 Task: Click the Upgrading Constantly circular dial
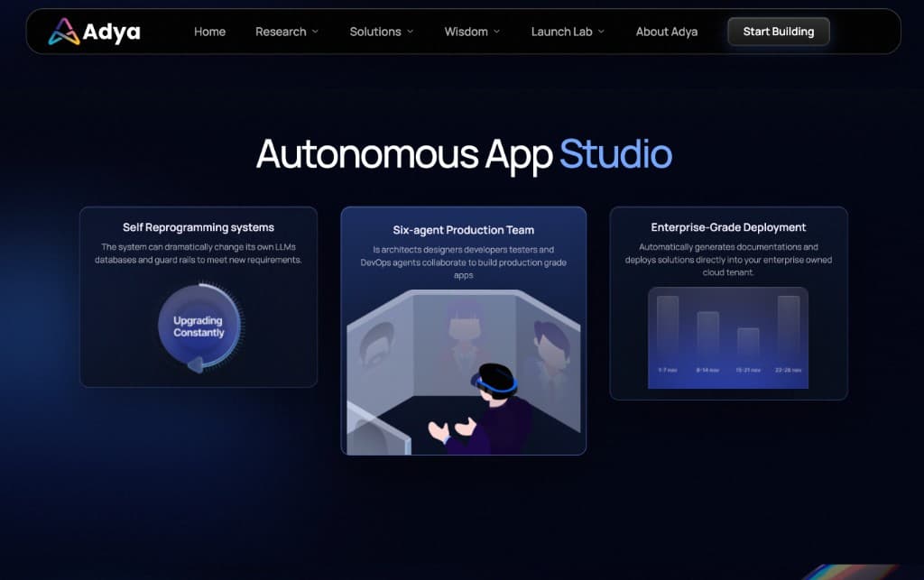coord(200,327)
